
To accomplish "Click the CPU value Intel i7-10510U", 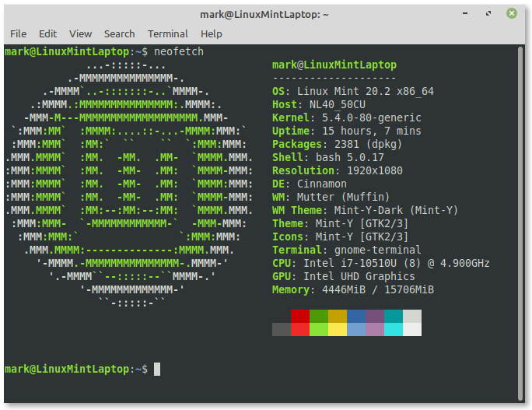I will click(x=349, y=264).
